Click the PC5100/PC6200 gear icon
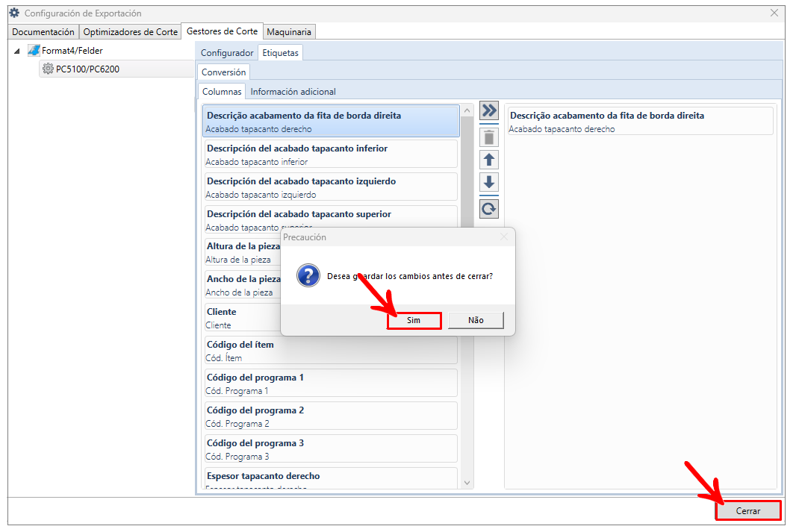796x532 pixels. 48,69
